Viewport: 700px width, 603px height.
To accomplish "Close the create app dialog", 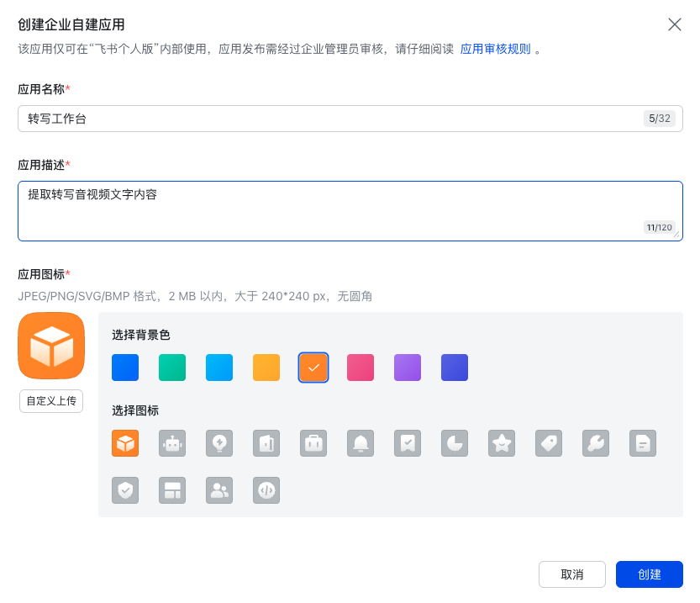I will point(675,24).
